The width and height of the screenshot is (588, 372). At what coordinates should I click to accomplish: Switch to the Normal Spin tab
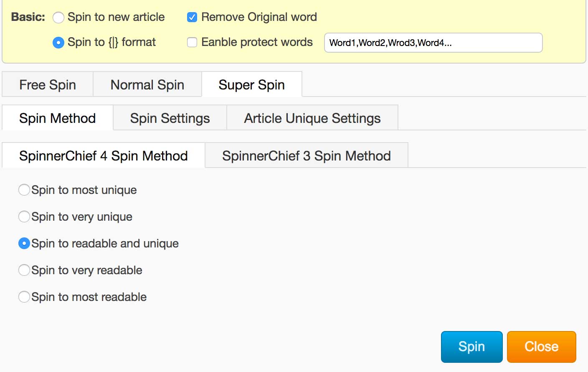pos(147,85)
